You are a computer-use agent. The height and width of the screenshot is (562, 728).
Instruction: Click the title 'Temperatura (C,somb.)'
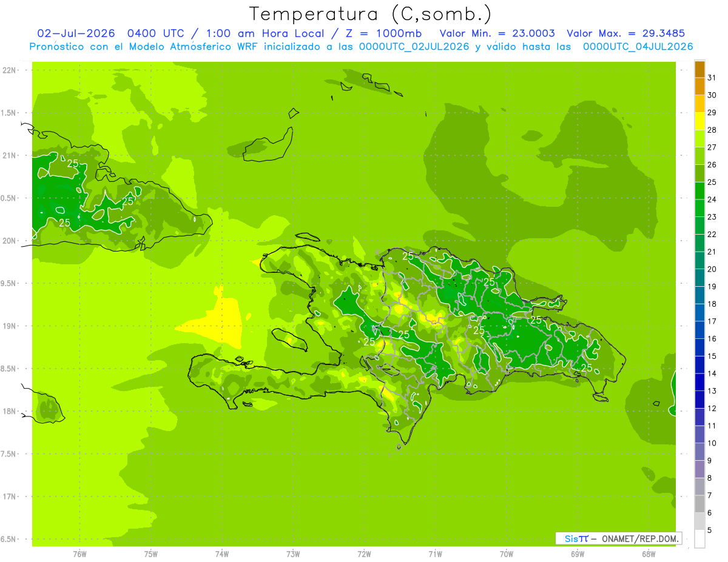[x=370, y=14]
